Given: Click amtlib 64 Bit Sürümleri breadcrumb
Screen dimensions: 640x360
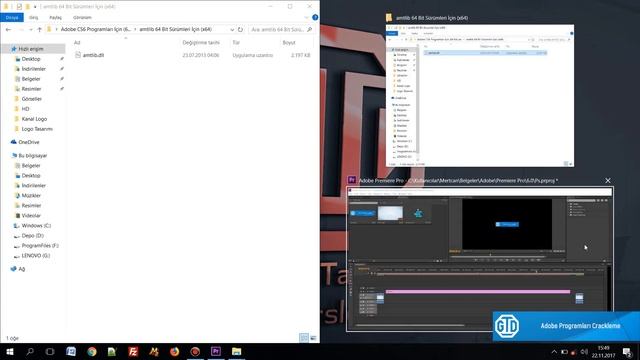Looking at the screenshot, I should [176, 29].
